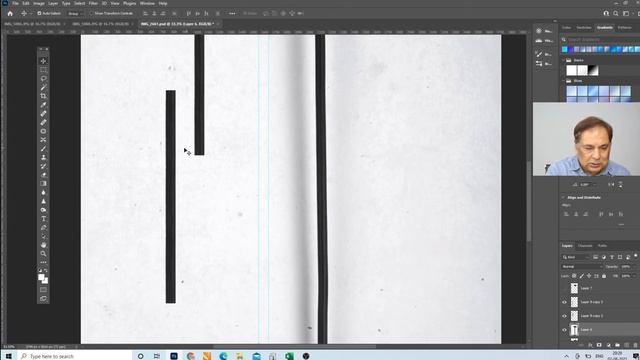The image size is (640, 360).
Task: Swap foreground and background colors
Action: point(46,270)
